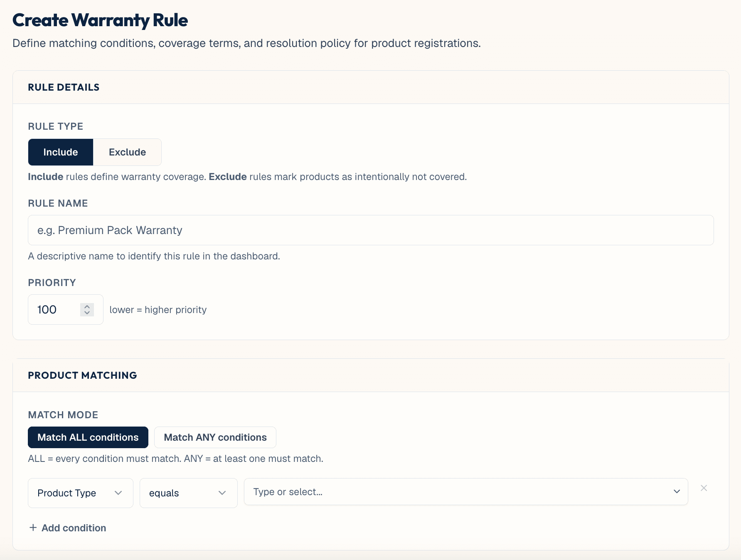
Task: Click the 'MATCH MODE' label
Action: [x=63, y=415]
